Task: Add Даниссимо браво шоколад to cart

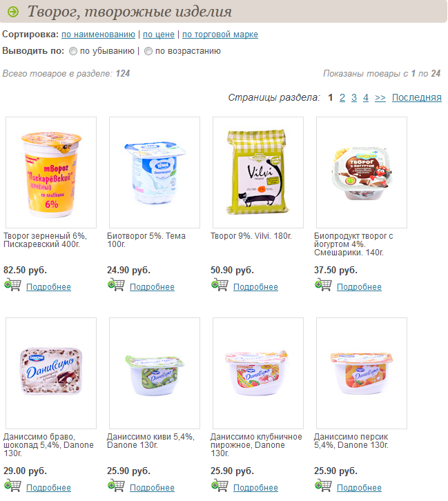Action: (x=13, y=485)
